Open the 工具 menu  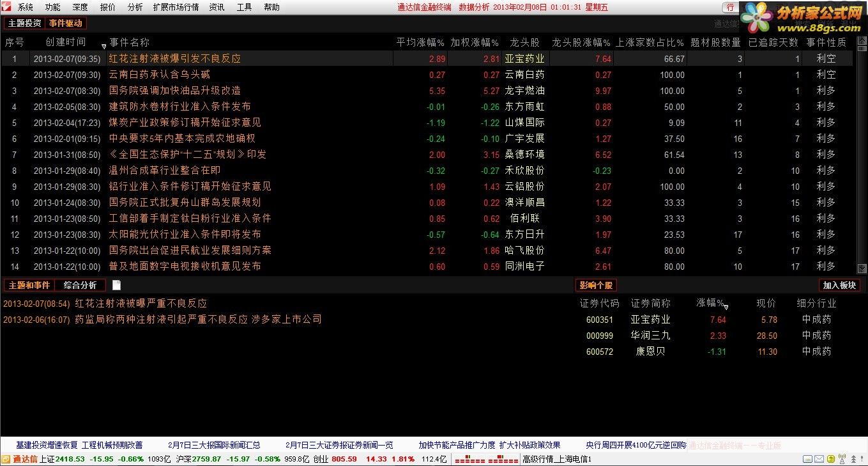pyautogui.click(x=244, y=7)
